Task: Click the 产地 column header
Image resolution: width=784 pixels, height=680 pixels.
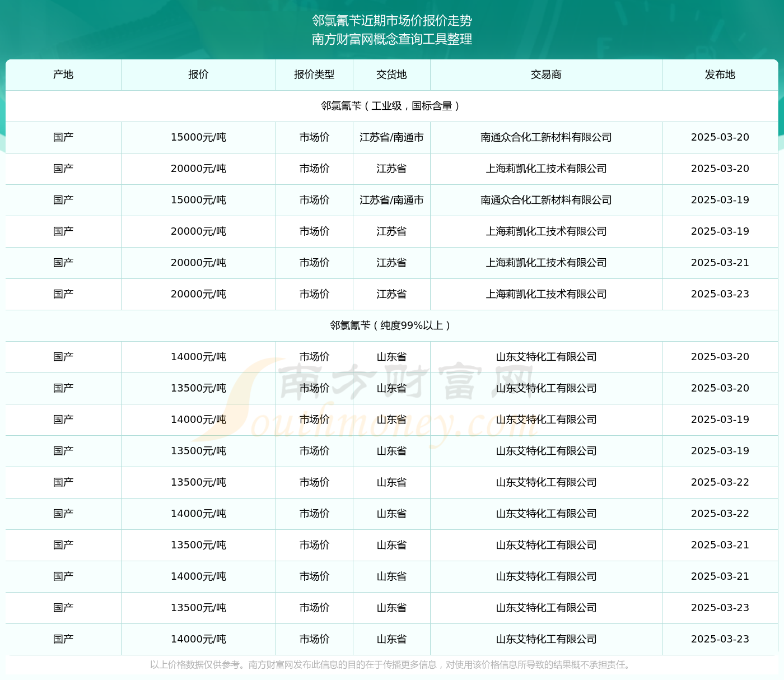Action: (x=63, y=74)
